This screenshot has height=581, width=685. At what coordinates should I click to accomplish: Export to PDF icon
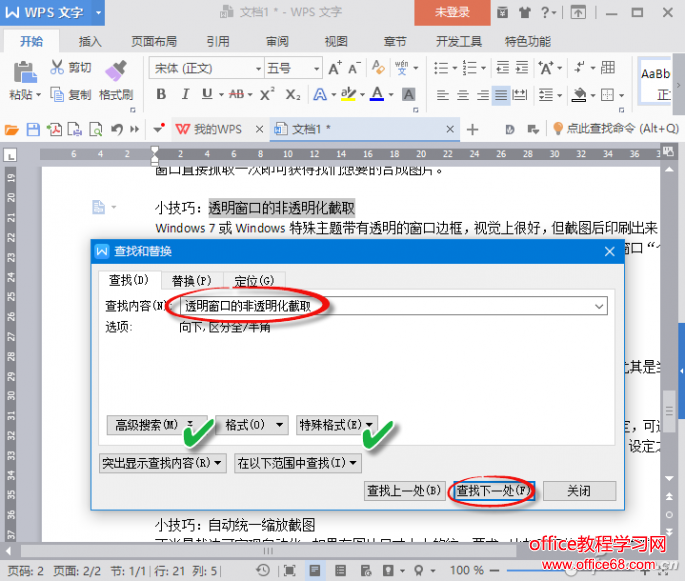(x=55, y=129)
